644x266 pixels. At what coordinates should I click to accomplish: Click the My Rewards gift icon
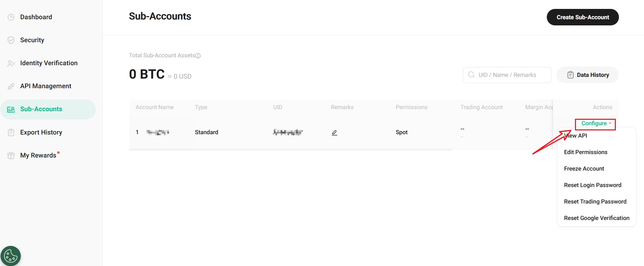coord(11,155)
